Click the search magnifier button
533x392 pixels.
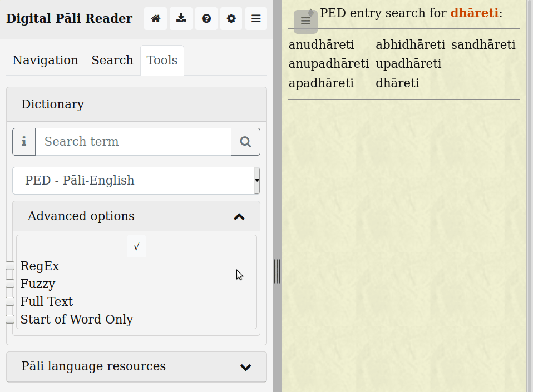click(x=245, y=142)
